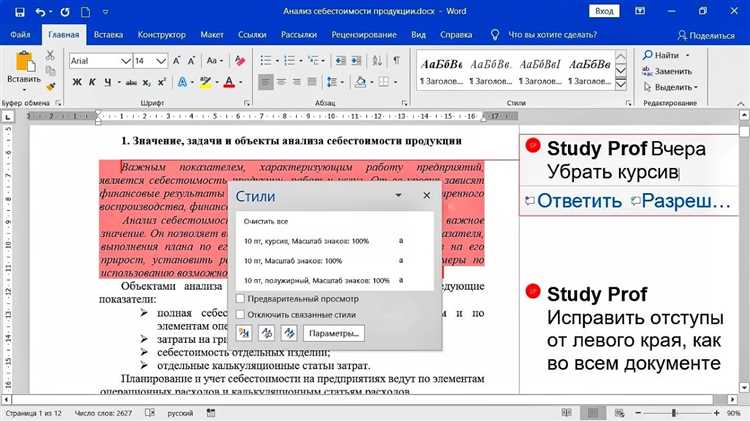Save the document with the floppy icon
This screenshot has height=421, width=750.
(x=20, y=12)
